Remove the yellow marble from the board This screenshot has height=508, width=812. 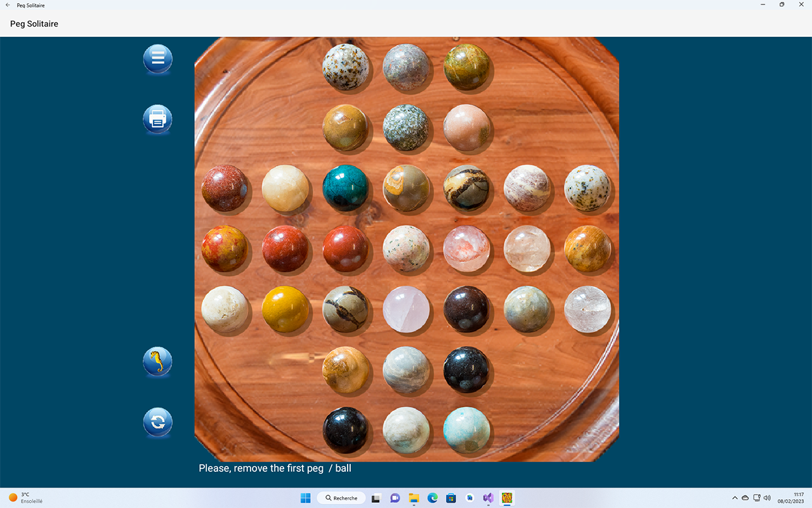286,309
